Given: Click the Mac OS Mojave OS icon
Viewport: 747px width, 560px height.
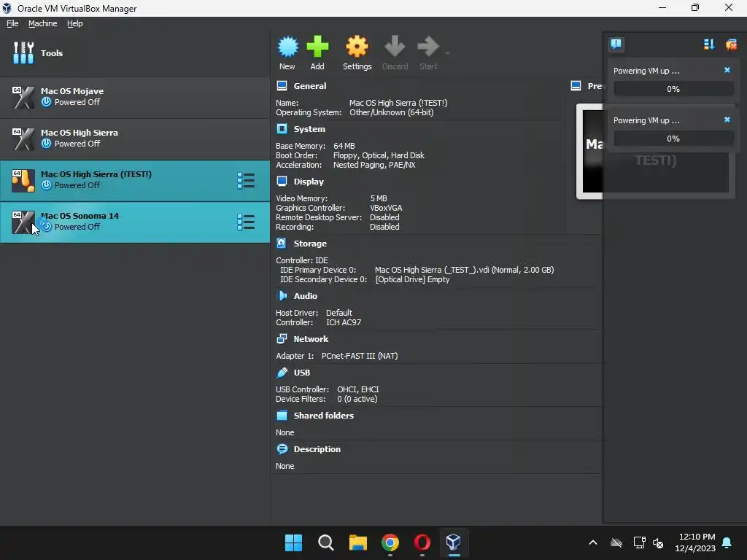Looking at the screenshot, I should pyautogui.click(x=23, y=97).
